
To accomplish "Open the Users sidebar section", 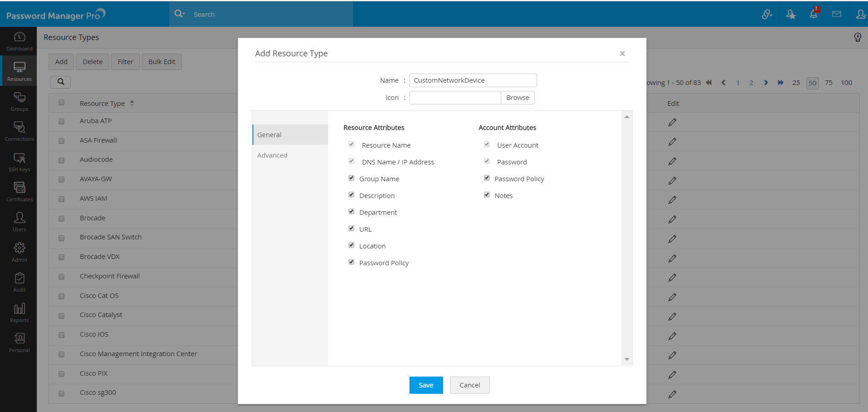I will pyautogui.click(x=19, y=222).
